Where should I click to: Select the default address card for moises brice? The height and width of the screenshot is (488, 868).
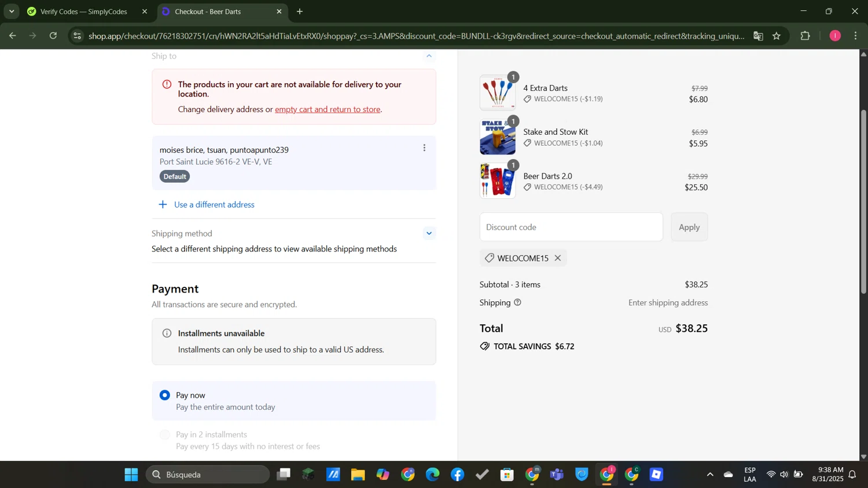294,163
